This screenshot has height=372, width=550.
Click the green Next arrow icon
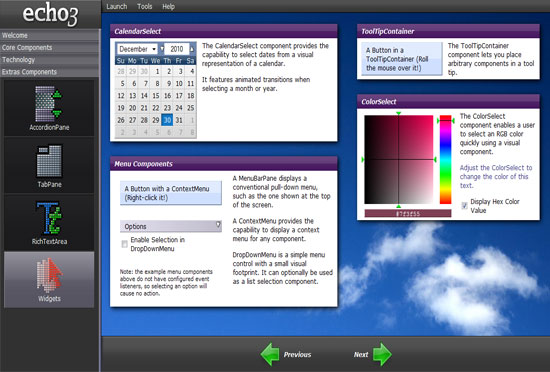[382, 354]
